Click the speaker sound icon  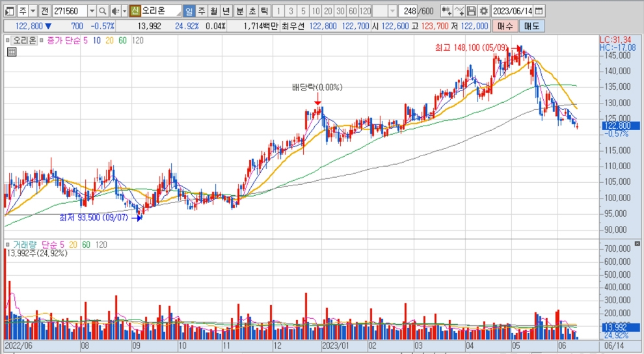point(114,11)
